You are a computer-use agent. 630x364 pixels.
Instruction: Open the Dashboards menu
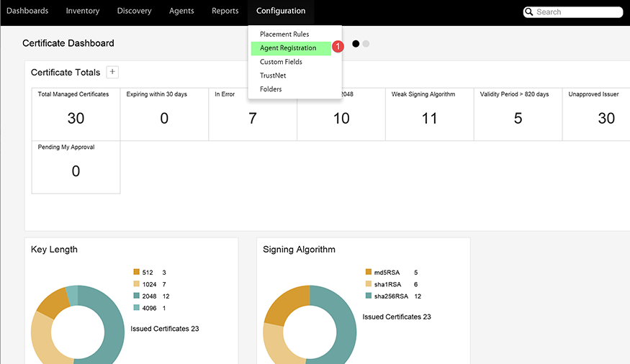click(27, 12)
